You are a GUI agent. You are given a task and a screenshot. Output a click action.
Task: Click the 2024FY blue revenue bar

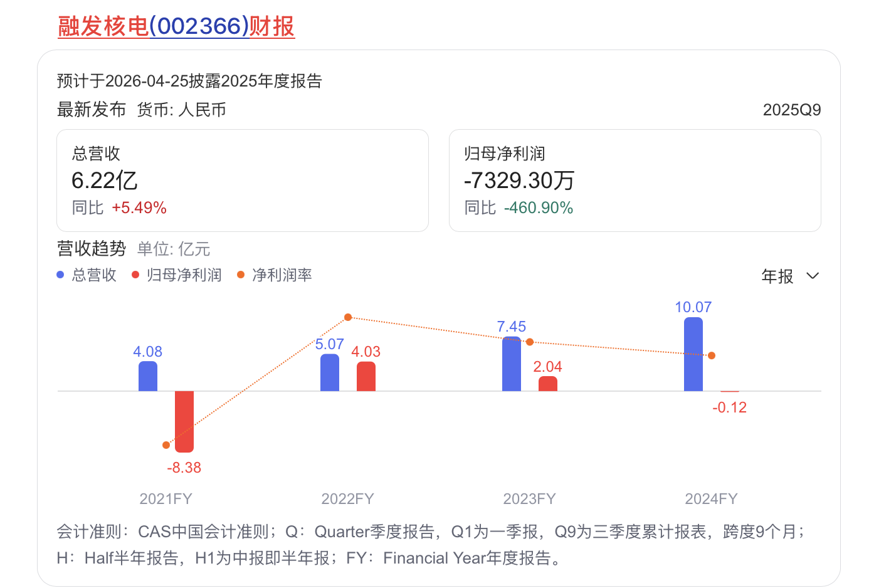click(693, 354)
